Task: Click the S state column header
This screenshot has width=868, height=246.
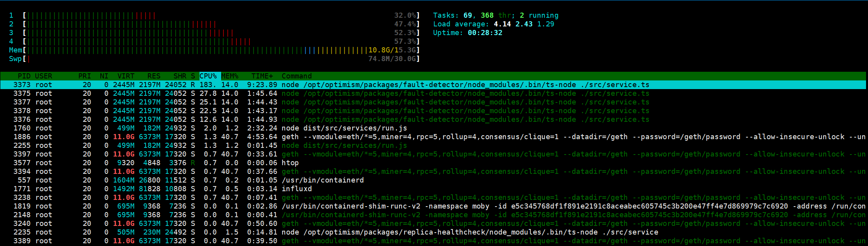Action: pyautogui.click(x=193, y=76)
